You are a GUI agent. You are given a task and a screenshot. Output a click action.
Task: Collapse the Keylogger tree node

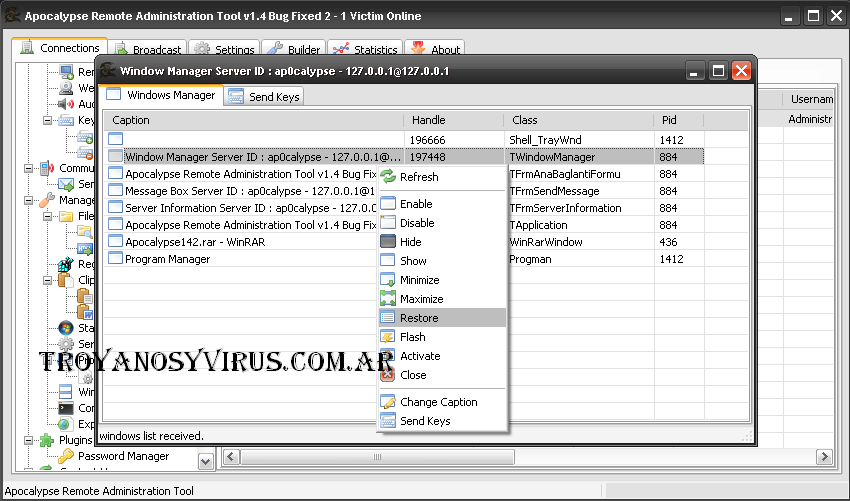click(48, 120)
